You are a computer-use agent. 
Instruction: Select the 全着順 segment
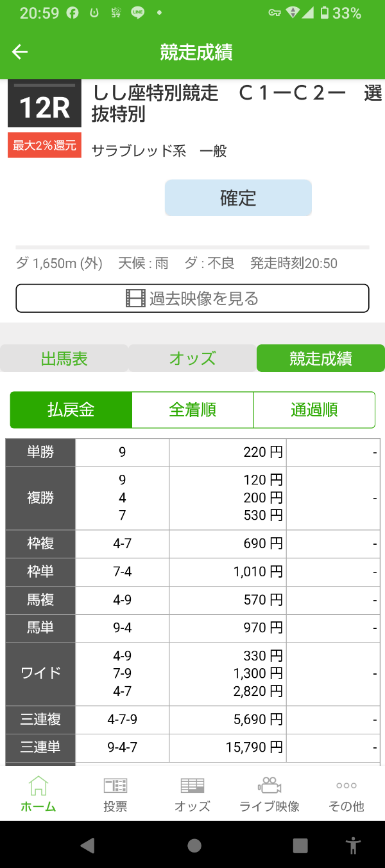tap(193, 410)
